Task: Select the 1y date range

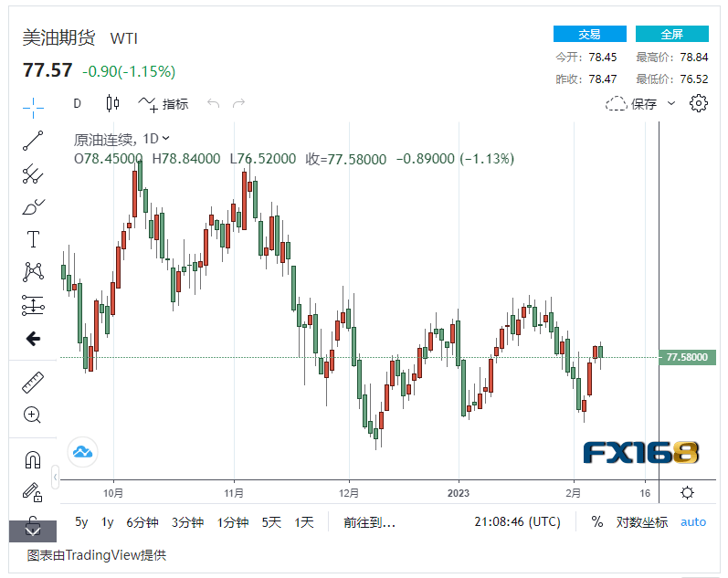Action: (x=108, y=522)
